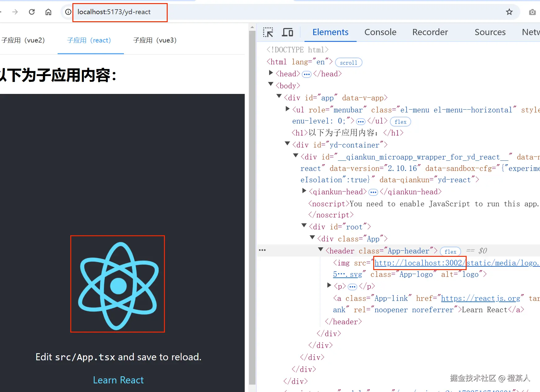
Task: Expand the ul menubar ellipsis badge
Action: pos(361,121)
